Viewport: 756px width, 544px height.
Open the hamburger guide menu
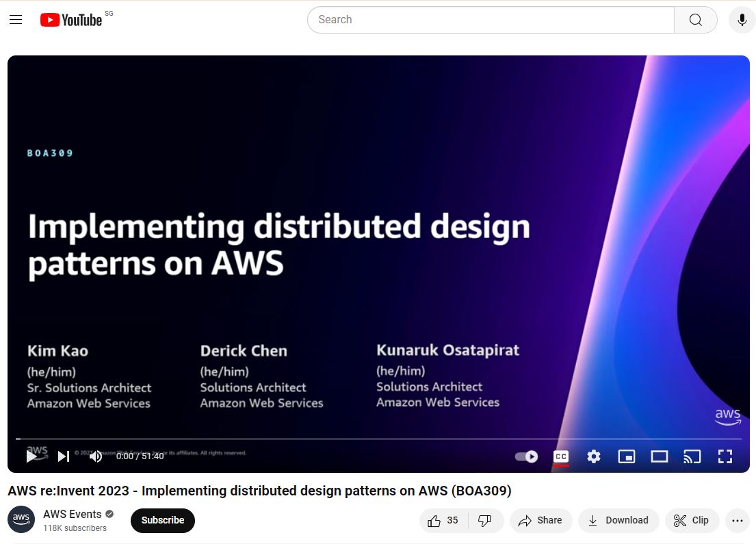[16, 20]
